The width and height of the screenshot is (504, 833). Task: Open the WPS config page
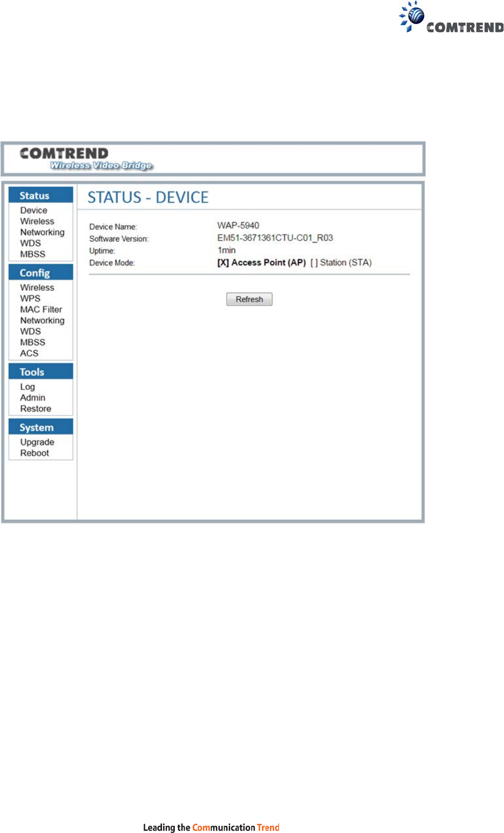tap(30, 298)
